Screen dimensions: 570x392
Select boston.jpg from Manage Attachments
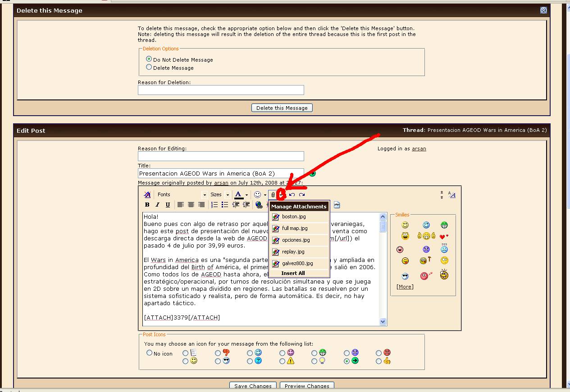pos(294,216)
